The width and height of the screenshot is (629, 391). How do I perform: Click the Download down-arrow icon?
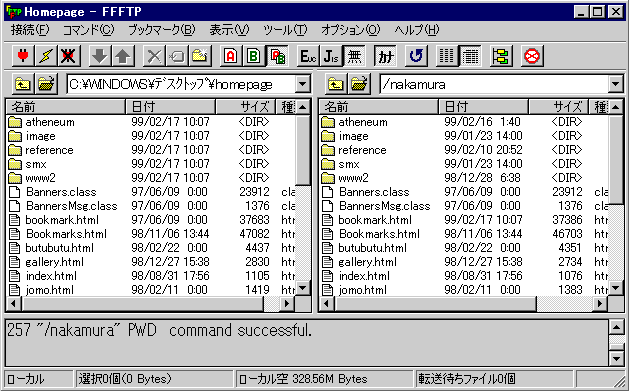point(99,56)
